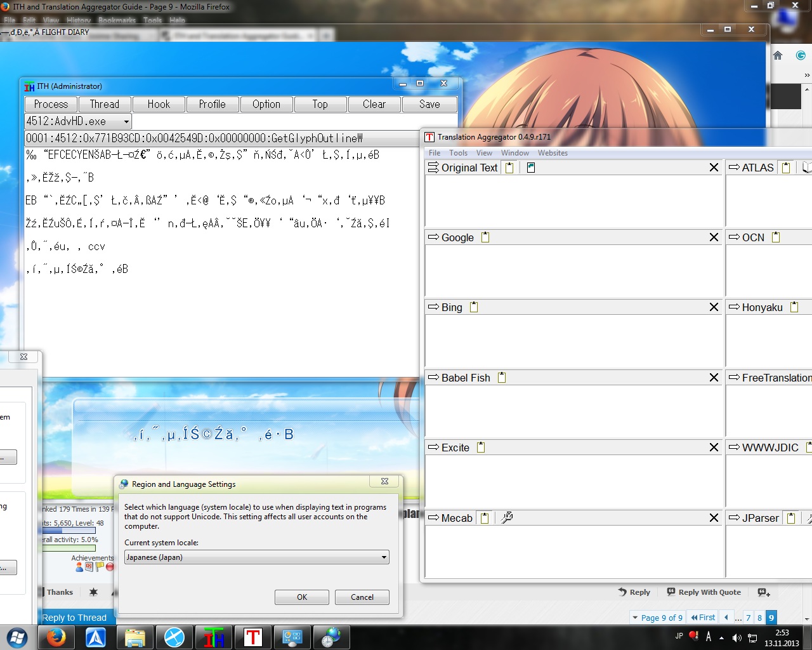Click the Save button in ITH
The image size is (812, 650).
point(429,104)
